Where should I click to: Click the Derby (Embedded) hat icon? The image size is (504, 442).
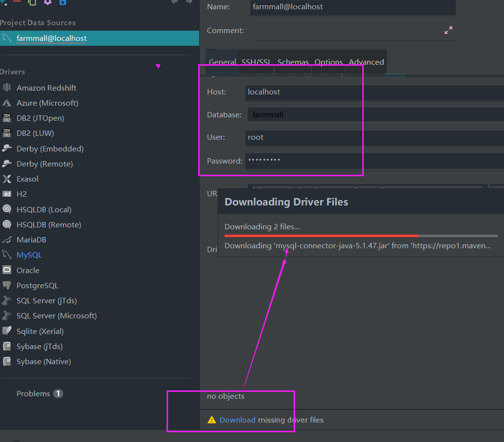pyautogui.click(x=7, y=148)
